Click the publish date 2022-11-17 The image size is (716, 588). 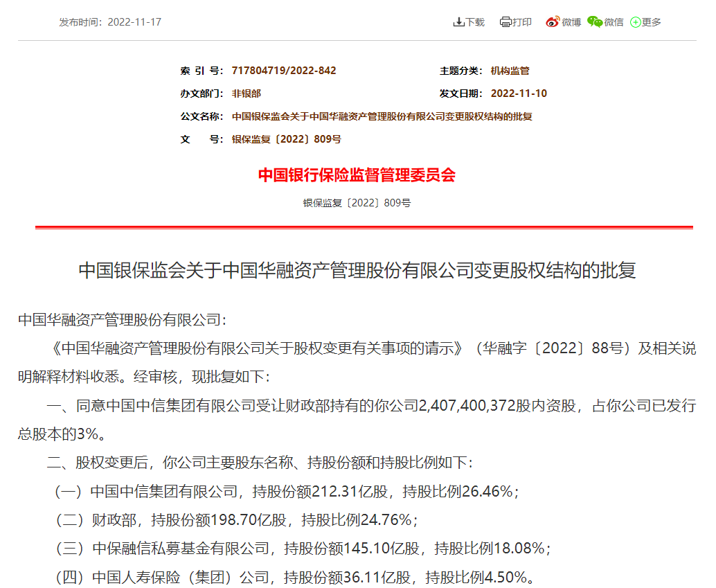134,22
